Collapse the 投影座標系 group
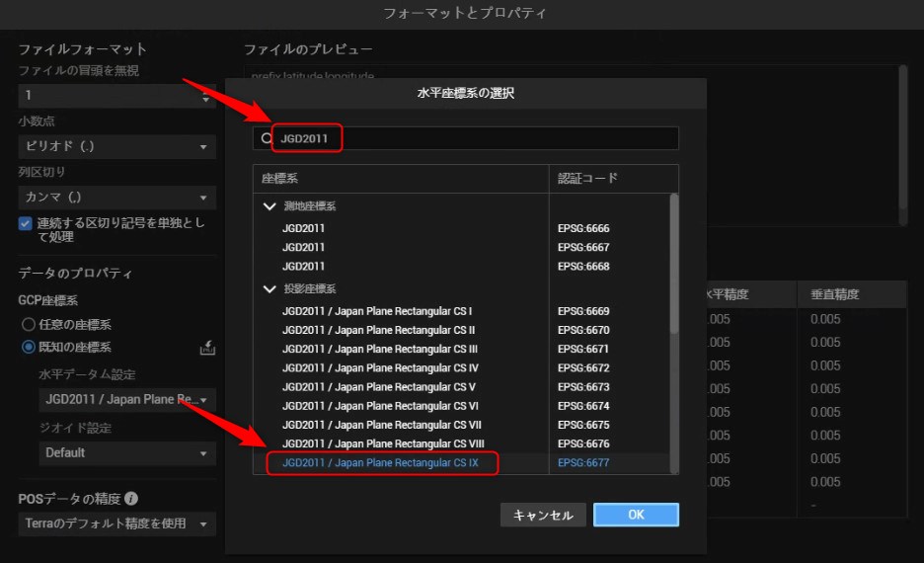Screen dimensions: 924x563 pos(269,289)
